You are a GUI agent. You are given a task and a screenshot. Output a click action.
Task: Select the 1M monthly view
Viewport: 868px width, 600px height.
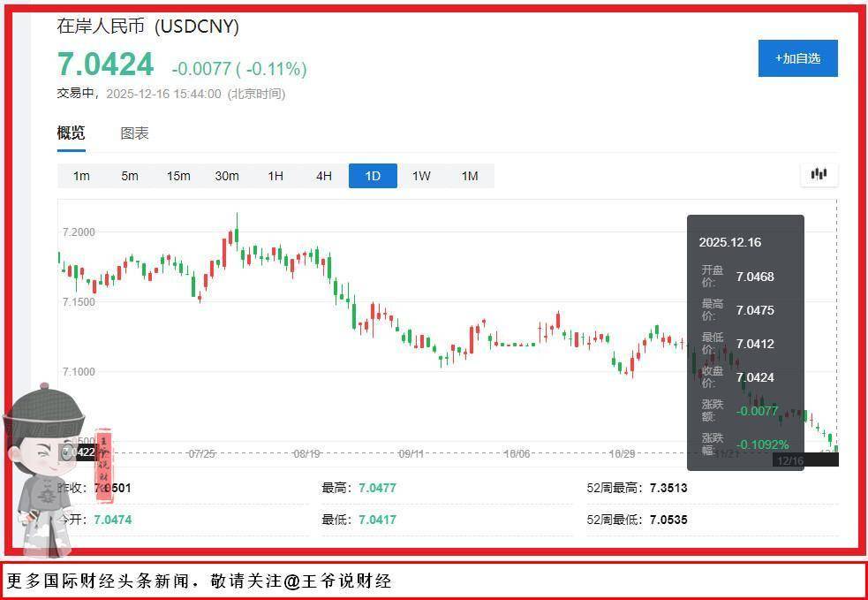[x=470, y=176]
